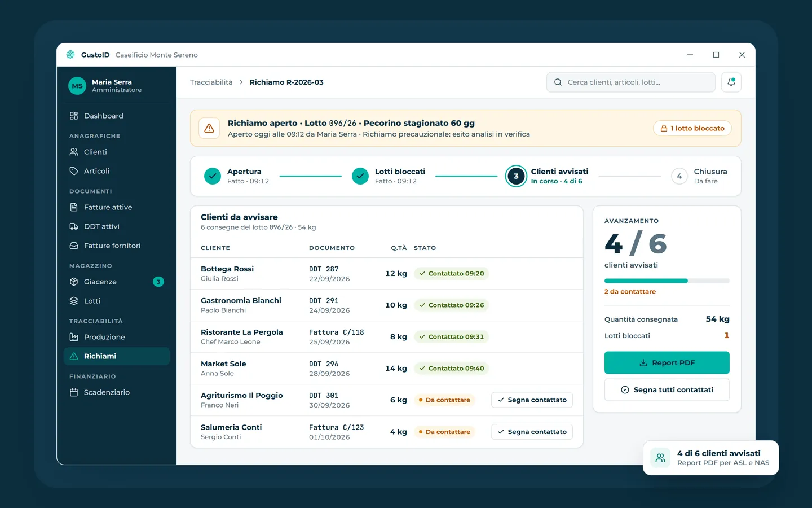
Task: Download the Report PDF
Action: point(667,363)
